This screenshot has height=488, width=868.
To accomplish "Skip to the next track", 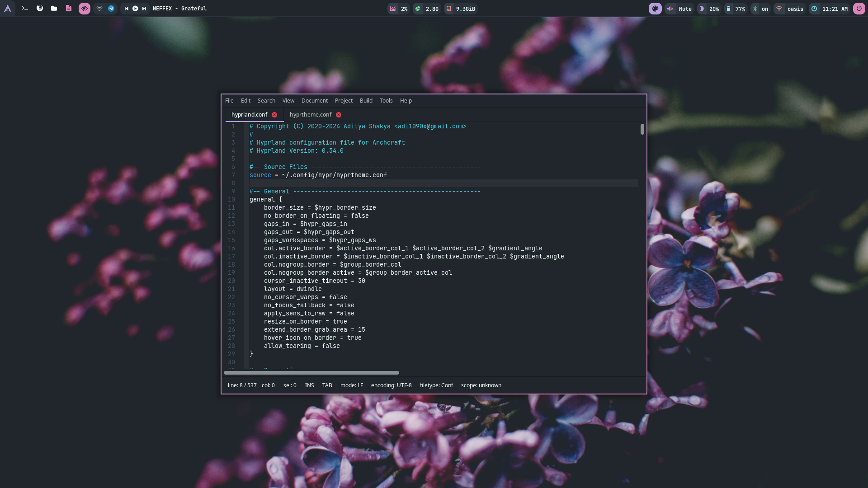I will point(144,9).
